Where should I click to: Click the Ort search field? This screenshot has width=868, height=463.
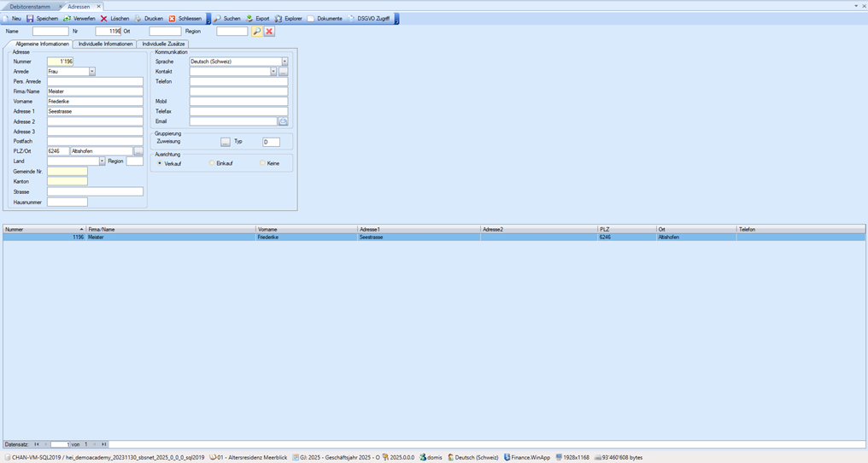pyautogui.click(x=165, y=31)
